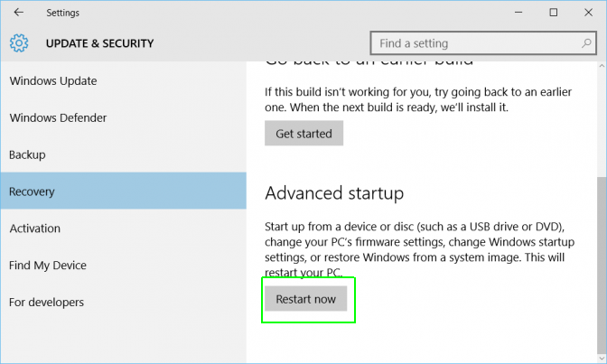The width and height of the screenshot is (607, 364).
Task: Go to the Backup settings page
Action: click(x=27, y=155)
